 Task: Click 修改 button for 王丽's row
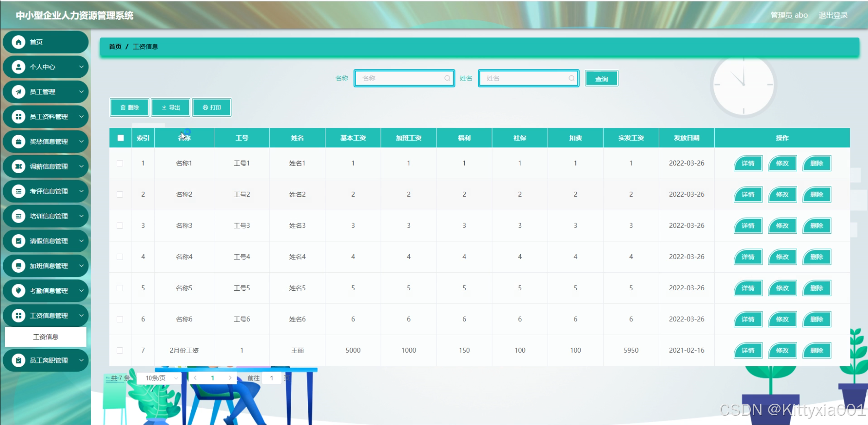point(782,350)
